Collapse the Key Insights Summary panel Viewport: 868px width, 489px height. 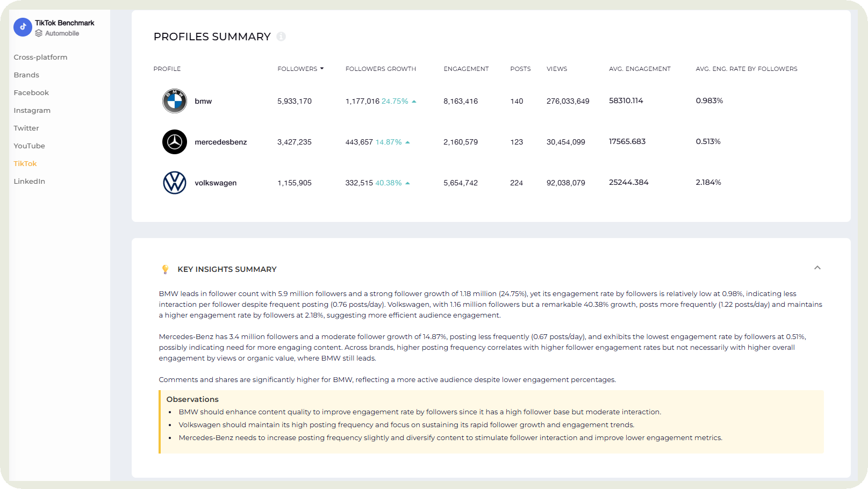(817, 268)
